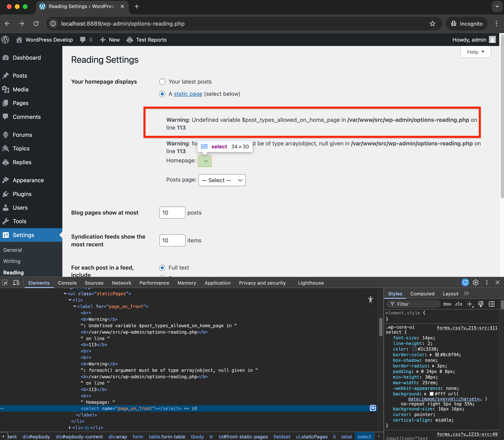
Task: Follow the "static page" link
Action: pyautogui.click(x=188, y=94)
